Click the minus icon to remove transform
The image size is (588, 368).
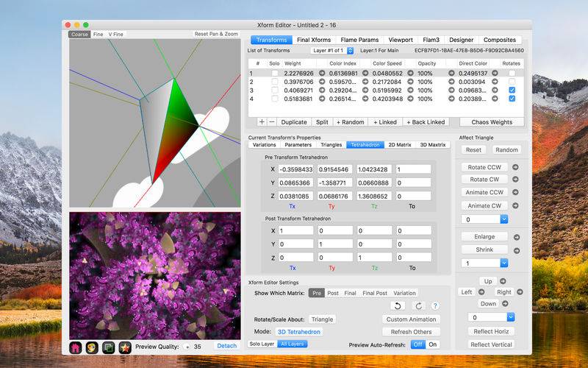[271, 122]
